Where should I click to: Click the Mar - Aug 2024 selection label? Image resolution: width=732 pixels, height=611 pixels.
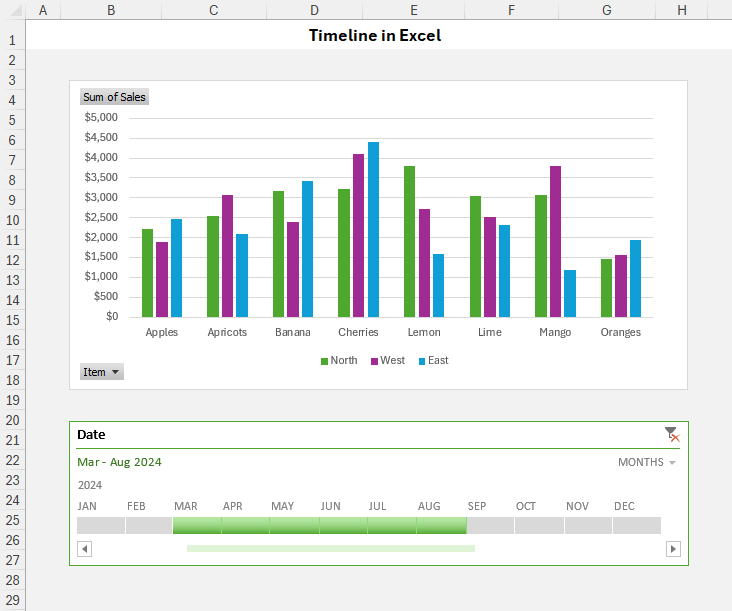(x=120, y=462)
